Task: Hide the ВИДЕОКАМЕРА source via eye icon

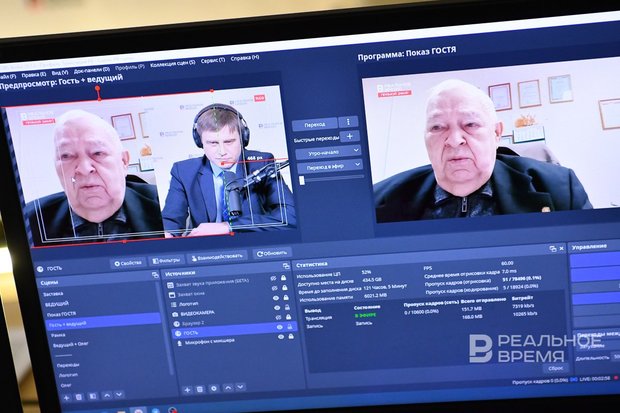Action: (277, 310)
